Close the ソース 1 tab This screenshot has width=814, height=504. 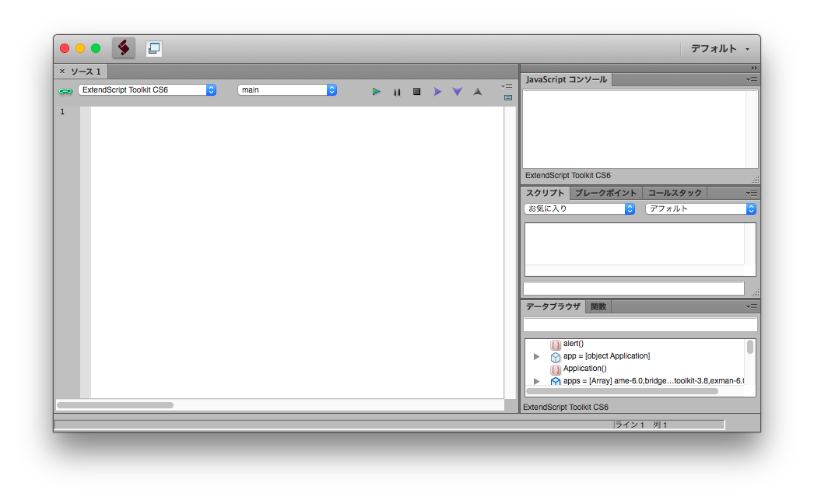62,71
